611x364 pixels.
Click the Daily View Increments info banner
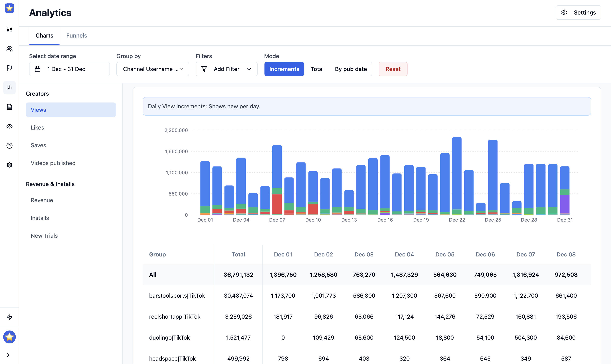367,107
